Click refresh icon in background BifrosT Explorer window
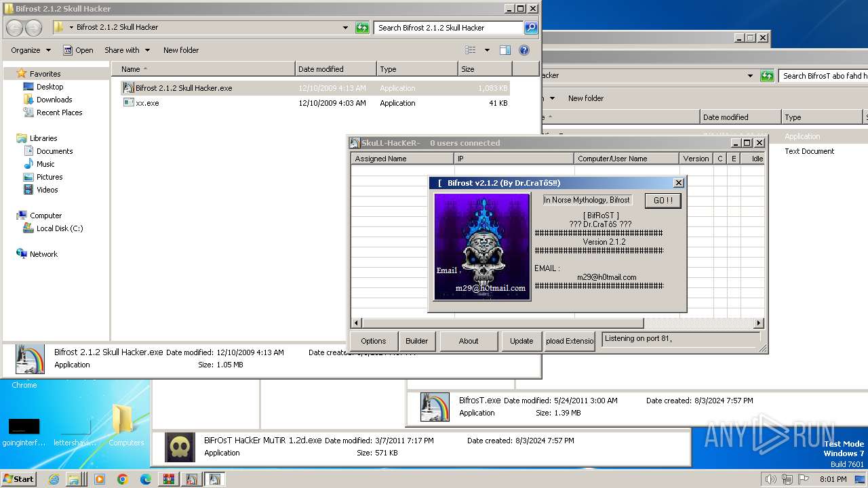The width and height of the screenshot is (868, 488). click(767, 76)
